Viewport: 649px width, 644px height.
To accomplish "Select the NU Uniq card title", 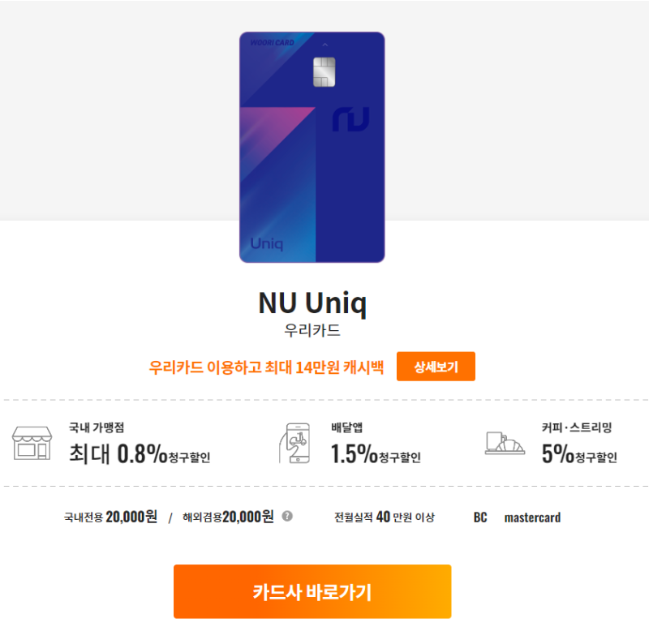I will (x=312, y=303).
